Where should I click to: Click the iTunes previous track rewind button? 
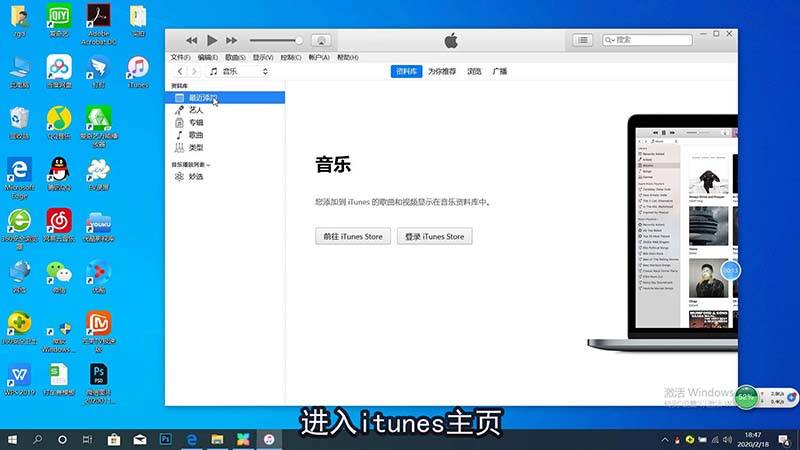[x=191, y=40]
